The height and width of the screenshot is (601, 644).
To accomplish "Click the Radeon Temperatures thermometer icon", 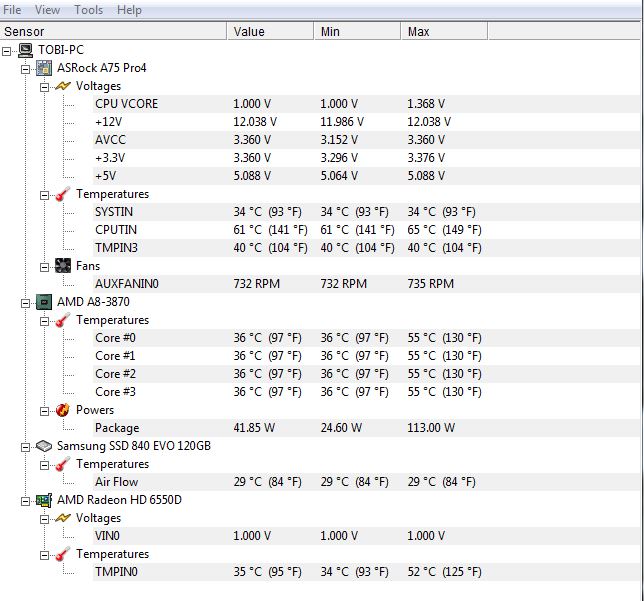I will pyautogui.click(x=63, y=554).
